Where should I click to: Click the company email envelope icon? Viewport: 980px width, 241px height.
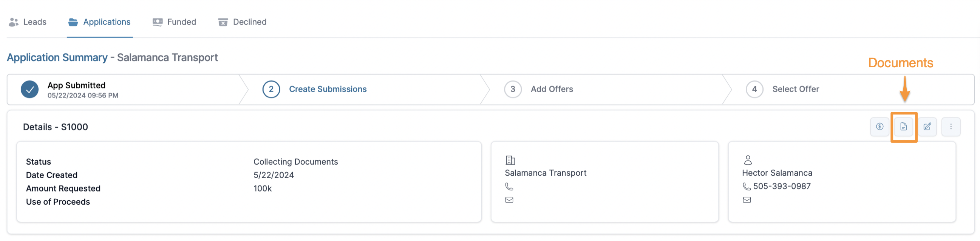[x=509, y=200]
